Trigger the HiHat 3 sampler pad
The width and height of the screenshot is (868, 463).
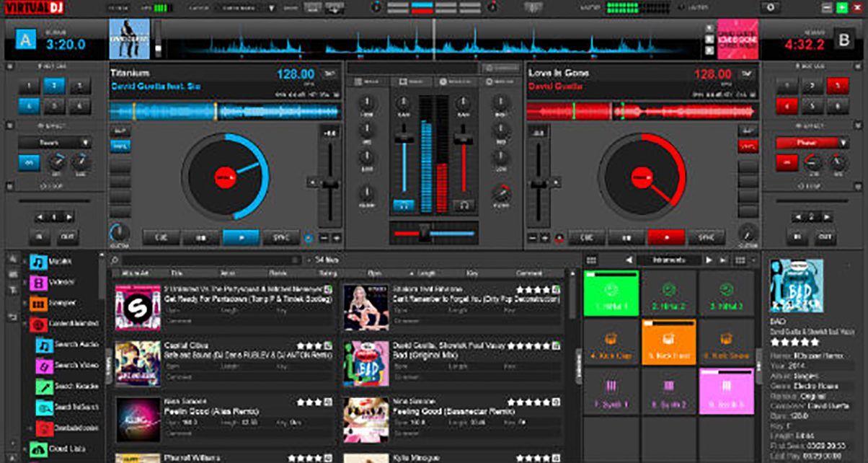[x=726, y=293]
